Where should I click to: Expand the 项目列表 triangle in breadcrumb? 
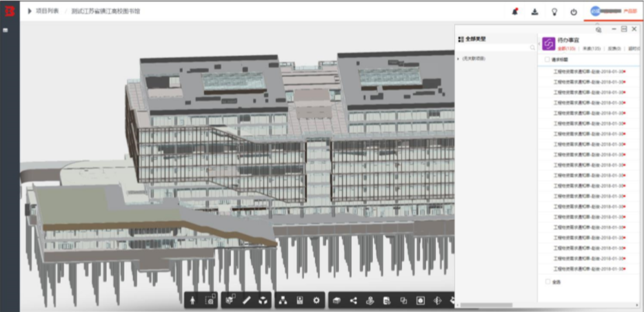click(30, 11)
